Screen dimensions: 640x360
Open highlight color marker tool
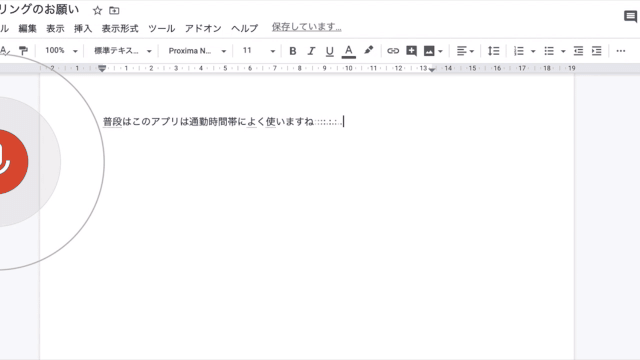tap(369, 50)
